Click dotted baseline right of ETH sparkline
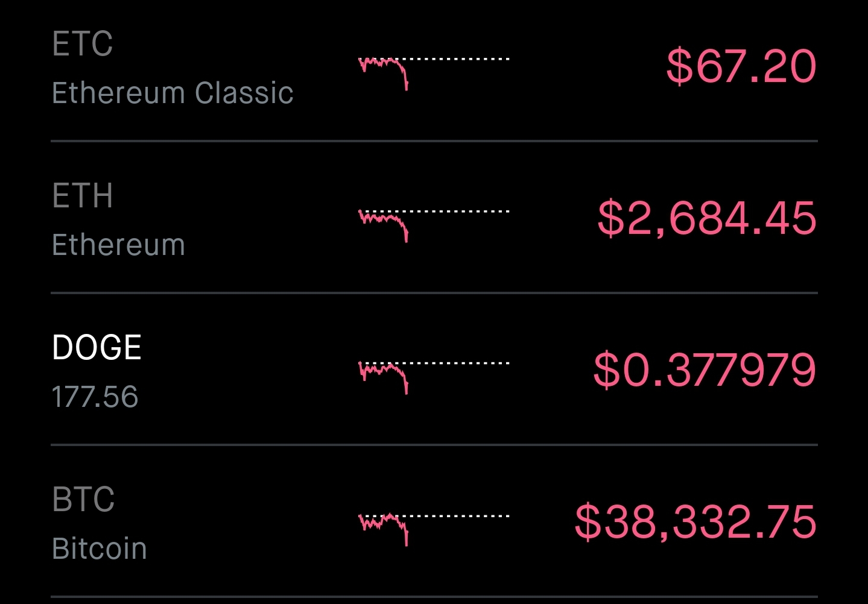This screenshot has width=868, height=604. 458,212
